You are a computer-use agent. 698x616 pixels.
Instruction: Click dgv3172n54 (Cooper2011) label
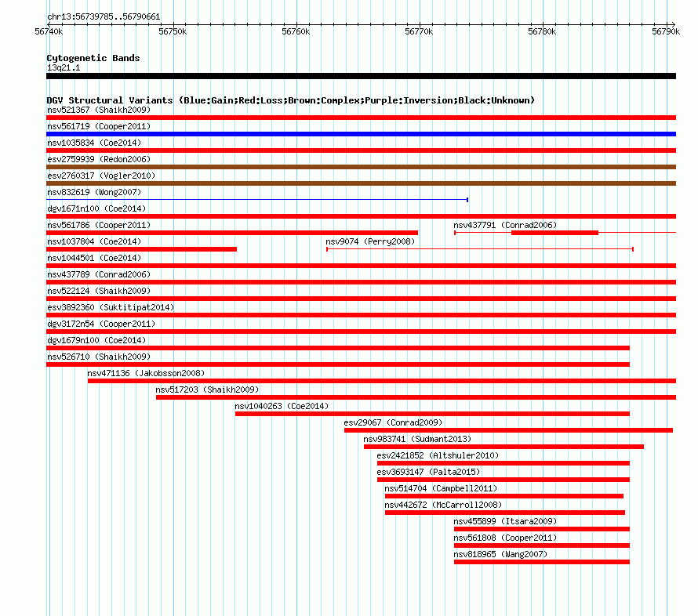(101, 324)
